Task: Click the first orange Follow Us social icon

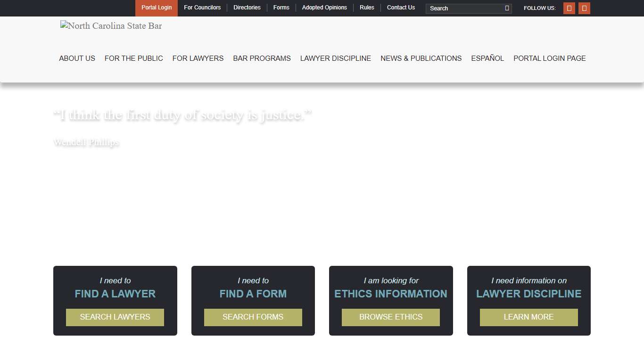Action: (x=569, y=8)
